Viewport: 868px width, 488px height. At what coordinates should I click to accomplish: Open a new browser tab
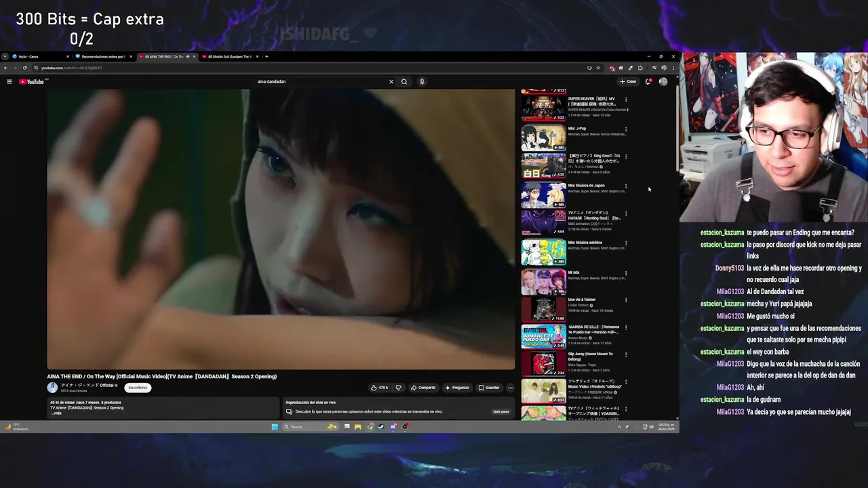coord(267,56)
